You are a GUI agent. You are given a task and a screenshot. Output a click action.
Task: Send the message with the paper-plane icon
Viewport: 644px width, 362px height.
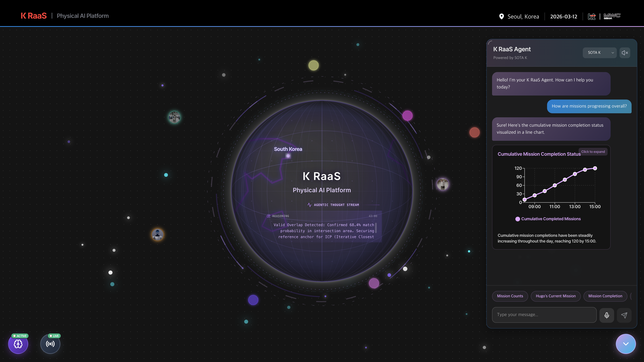pyautogui.click(x=624, y=315)
